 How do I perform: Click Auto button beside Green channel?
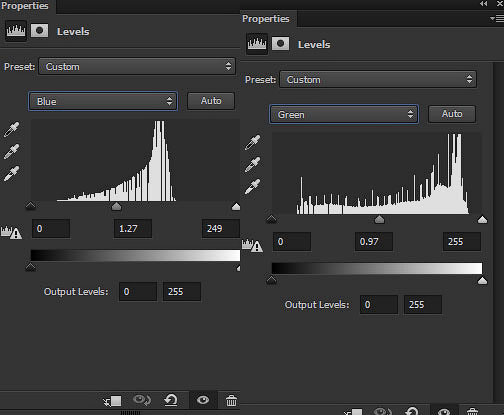click(x=452, y=114)
